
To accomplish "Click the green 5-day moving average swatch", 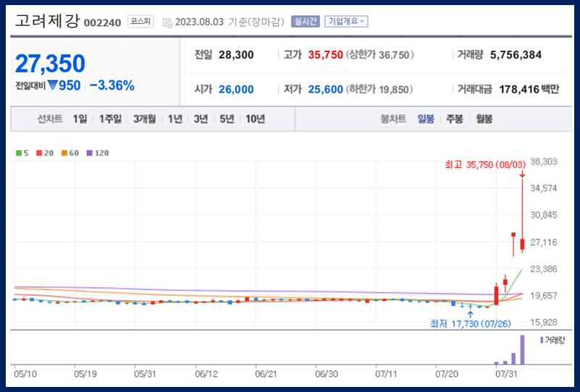I will click(x=19, y=153).
